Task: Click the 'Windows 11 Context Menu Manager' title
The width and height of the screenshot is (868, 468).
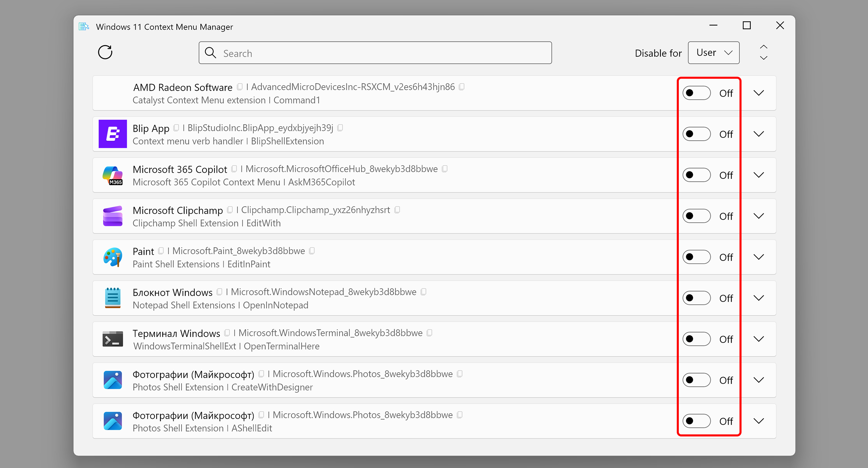Action: click(x=164, y=27)
